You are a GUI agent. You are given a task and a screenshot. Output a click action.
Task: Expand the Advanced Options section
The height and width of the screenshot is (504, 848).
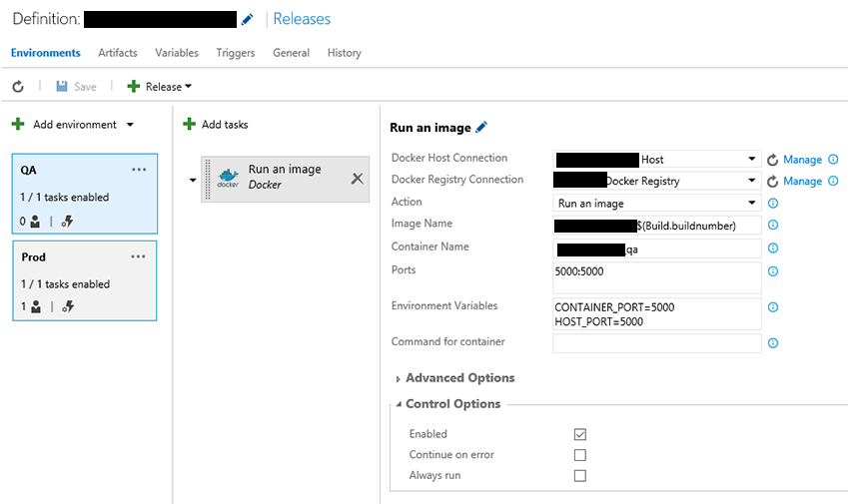tap(458, 378)
